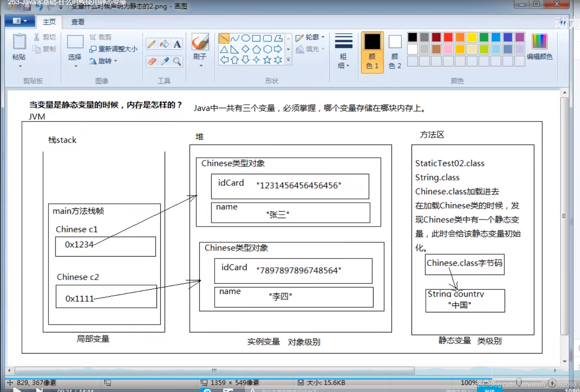The image size is (580, 392).
Task: Click the Crop (裁剪) button
Action: point(100,37)
